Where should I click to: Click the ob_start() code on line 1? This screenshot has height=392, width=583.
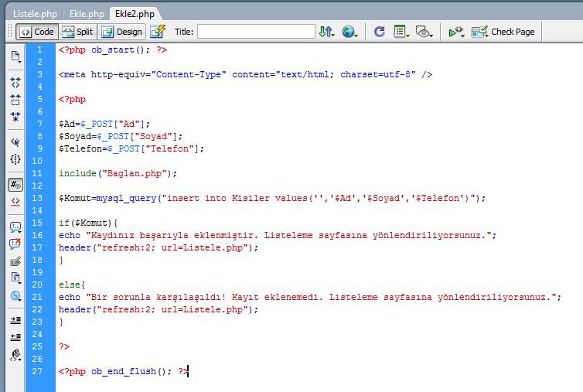[x=121, y=49]
